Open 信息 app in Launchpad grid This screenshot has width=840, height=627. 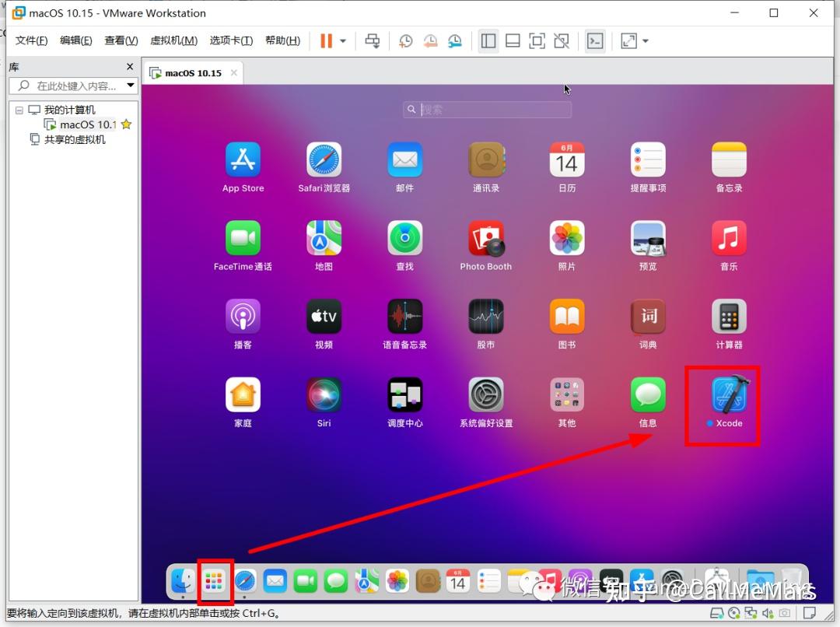click(648, 394)
